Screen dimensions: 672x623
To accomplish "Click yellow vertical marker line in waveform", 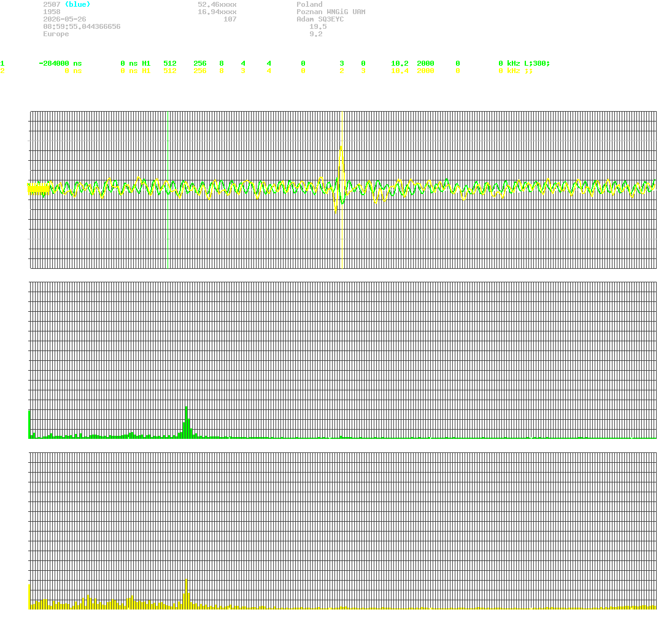I will pos(342,190).
